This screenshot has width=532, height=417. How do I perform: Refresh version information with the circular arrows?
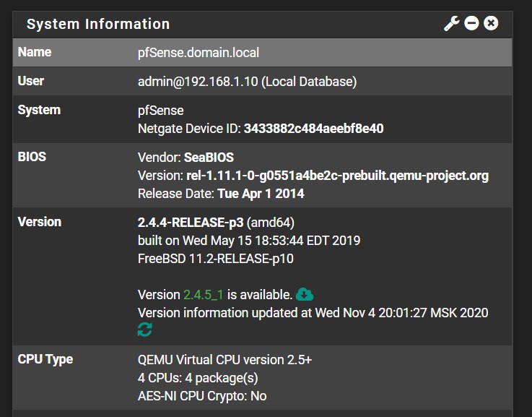click(x=145, y=330)
